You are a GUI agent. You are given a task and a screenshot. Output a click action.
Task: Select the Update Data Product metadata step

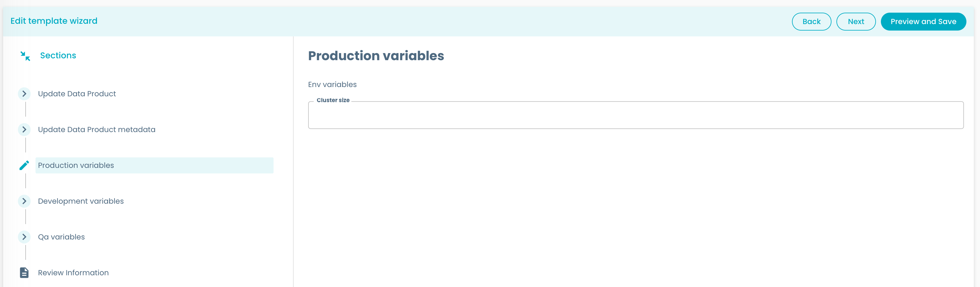96,129
